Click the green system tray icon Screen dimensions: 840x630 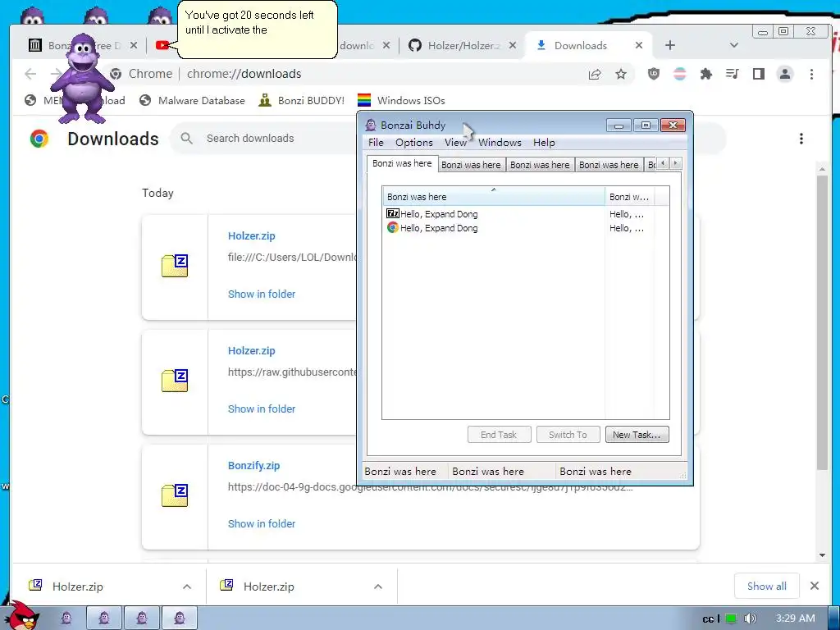click(731, 619)
